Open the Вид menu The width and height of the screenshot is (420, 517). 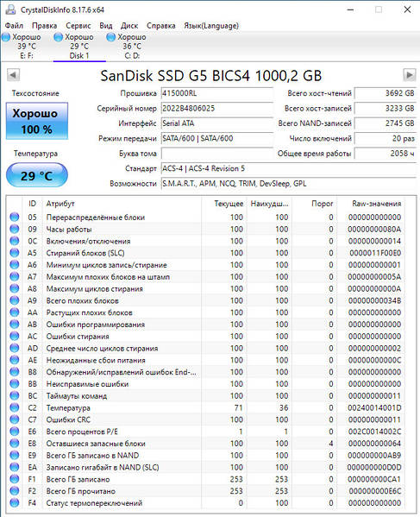point(106,25)
